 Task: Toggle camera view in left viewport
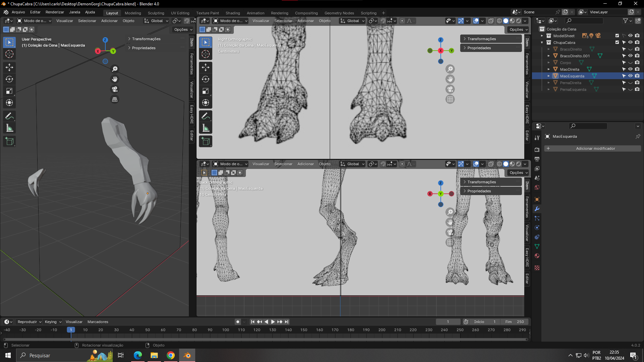point(115,89)
